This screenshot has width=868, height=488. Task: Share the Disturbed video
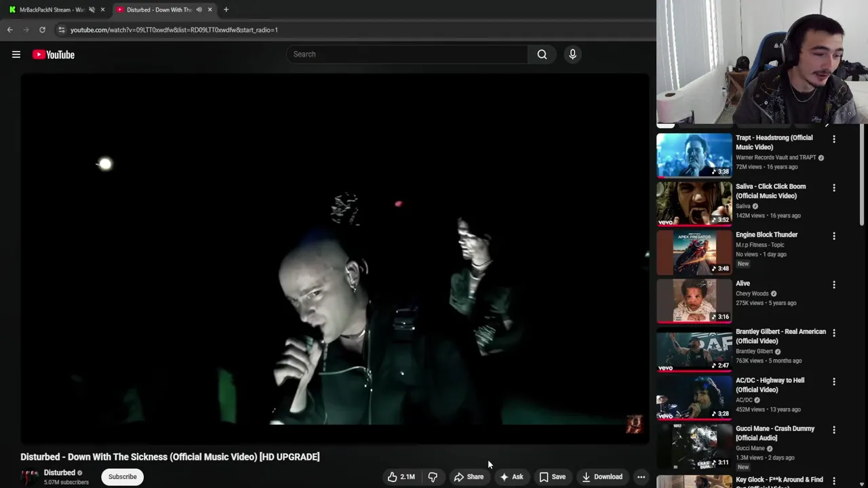[469, 476]
